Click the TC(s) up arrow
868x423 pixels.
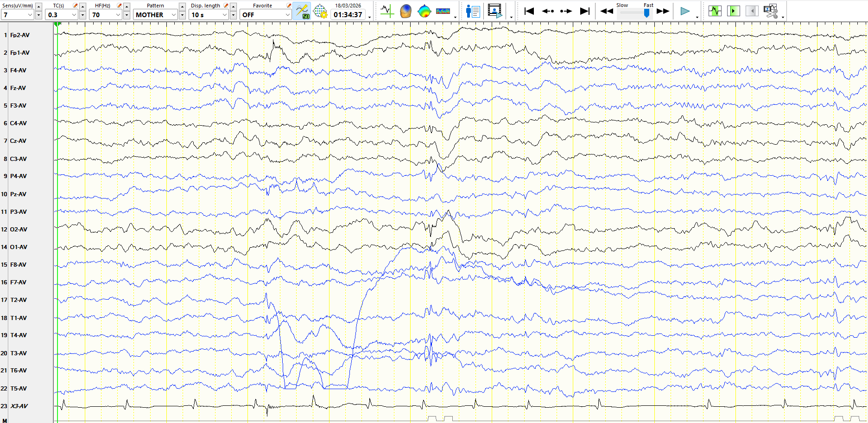click(82, 6)
